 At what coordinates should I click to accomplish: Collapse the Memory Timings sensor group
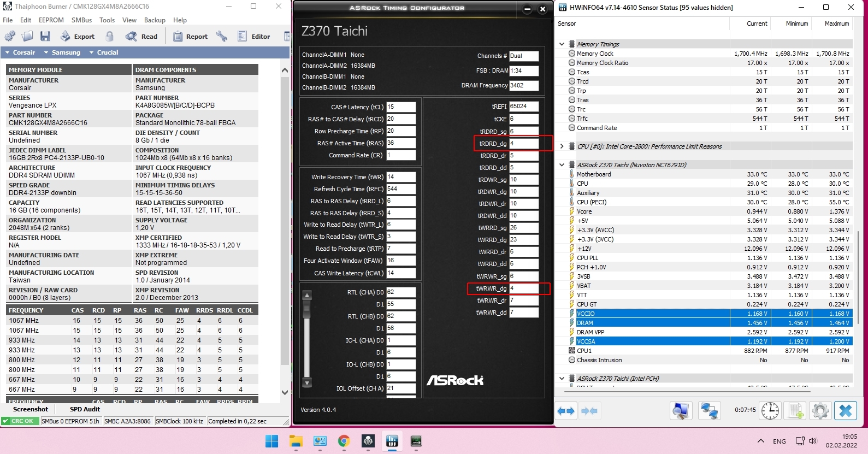pyautogui.click(x=562, y=44)
